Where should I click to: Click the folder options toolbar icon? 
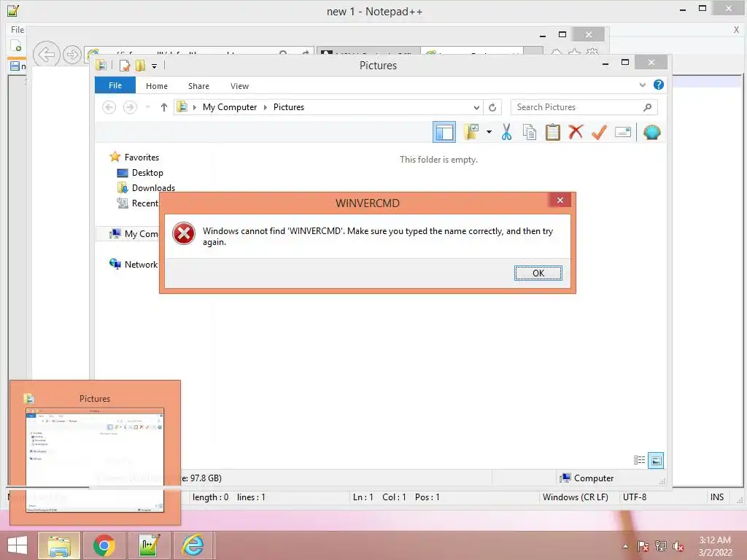tap(471, 132)
